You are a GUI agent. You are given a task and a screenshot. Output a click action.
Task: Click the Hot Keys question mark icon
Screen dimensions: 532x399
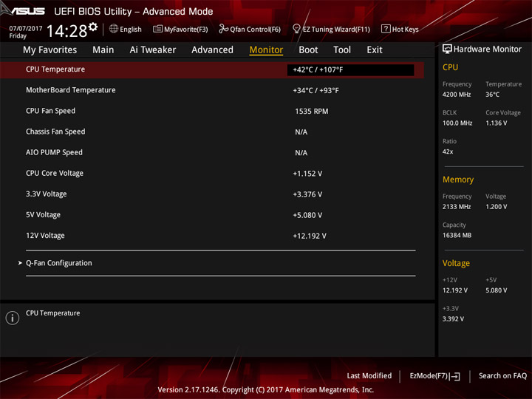[386, 29]
